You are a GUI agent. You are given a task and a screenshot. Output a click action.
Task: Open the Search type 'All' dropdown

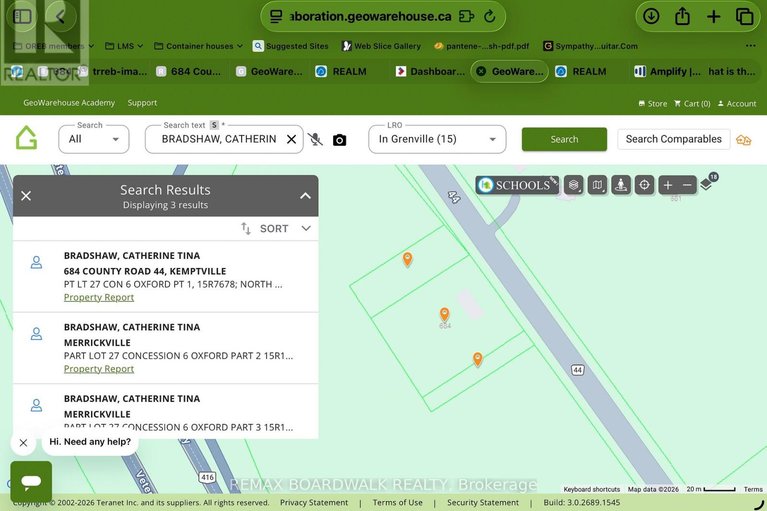(x=94, y=139)
